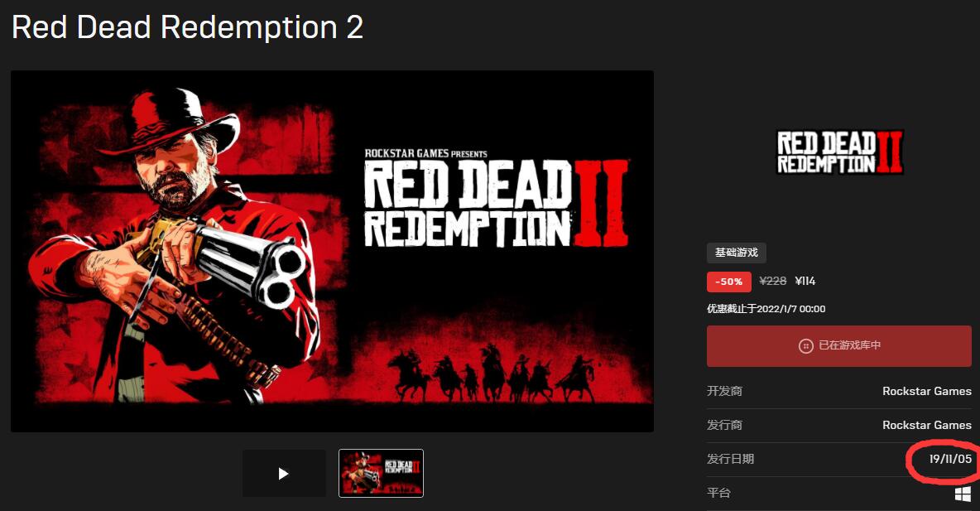Click the 19/11/05 release date value

[x=950, y=459]
